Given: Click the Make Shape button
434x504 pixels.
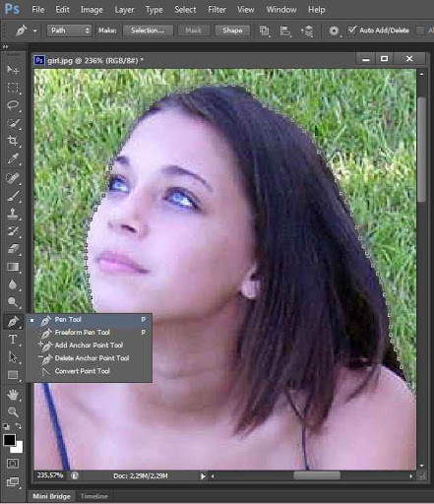Looking at the screenshot, I should (232, 31).
